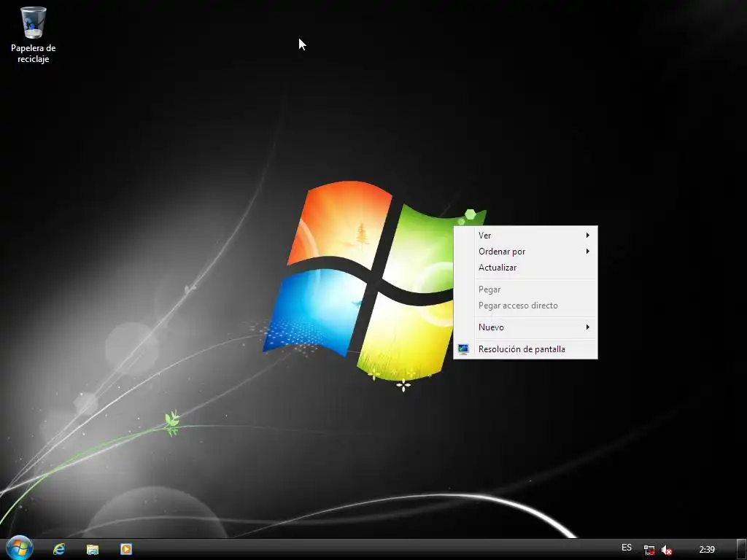Expand the arrow next to Nuevo
Image resolution: width=747 pixels, height=560 pixels.
coord(588,327)
